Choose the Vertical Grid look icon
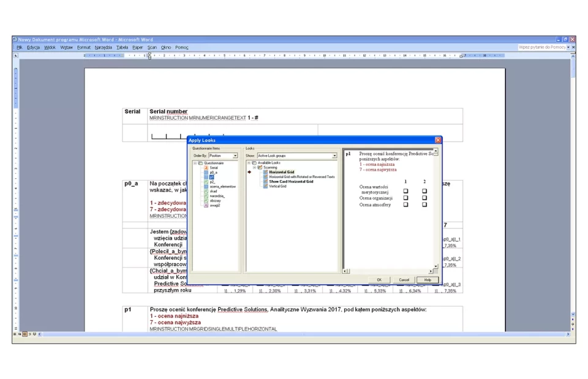The width and height of the screenshot is (588, 379). 265,186
